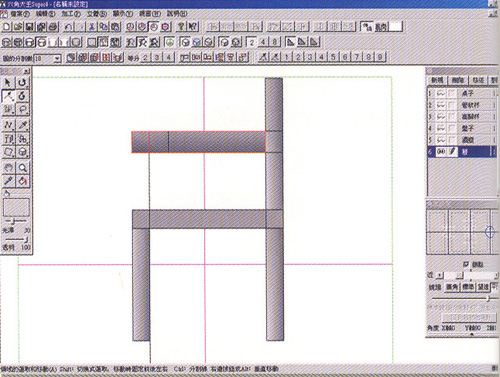Click the Print icon in the top toolbar

(x=53, y=27)
